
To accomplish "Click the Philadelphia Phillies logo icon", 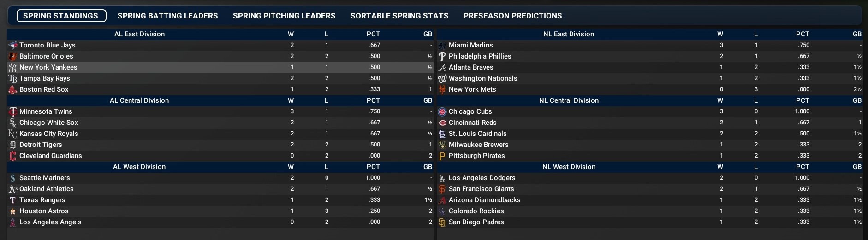I will click(x=442, y=56).
